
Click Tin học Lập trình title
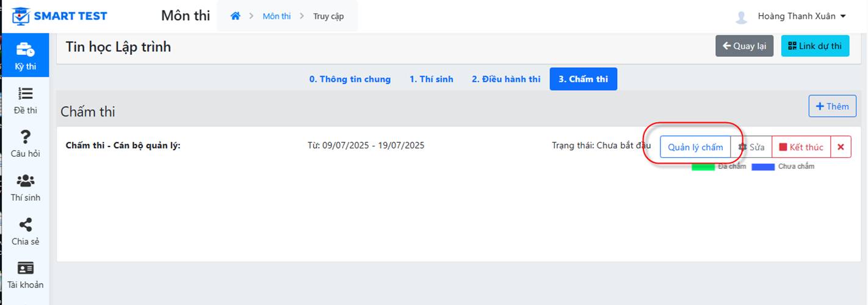pos(118,47)
